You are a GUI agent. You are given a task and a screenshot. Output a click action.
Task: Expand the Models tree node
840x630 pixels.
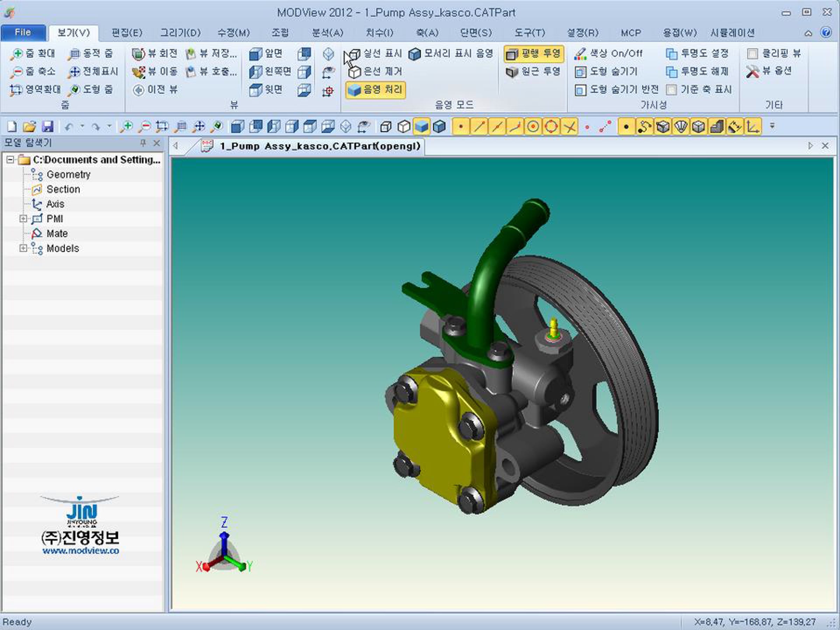[x=23, y=248]
